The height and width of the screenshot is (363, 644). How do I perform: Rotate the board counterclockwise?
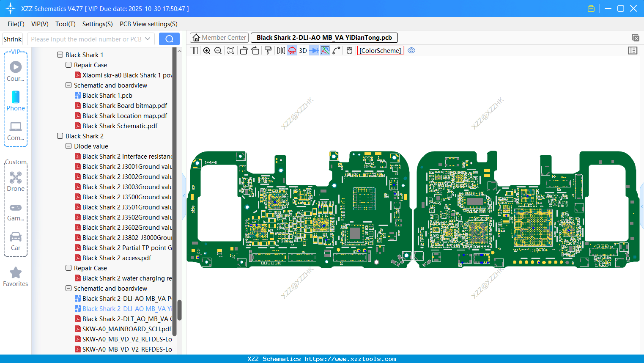tap(244, 51)
